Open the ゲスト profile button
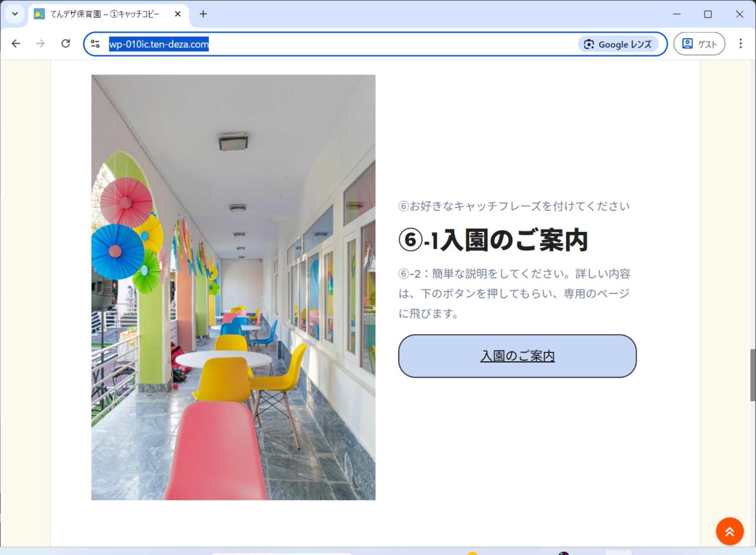 pos(699,44)
